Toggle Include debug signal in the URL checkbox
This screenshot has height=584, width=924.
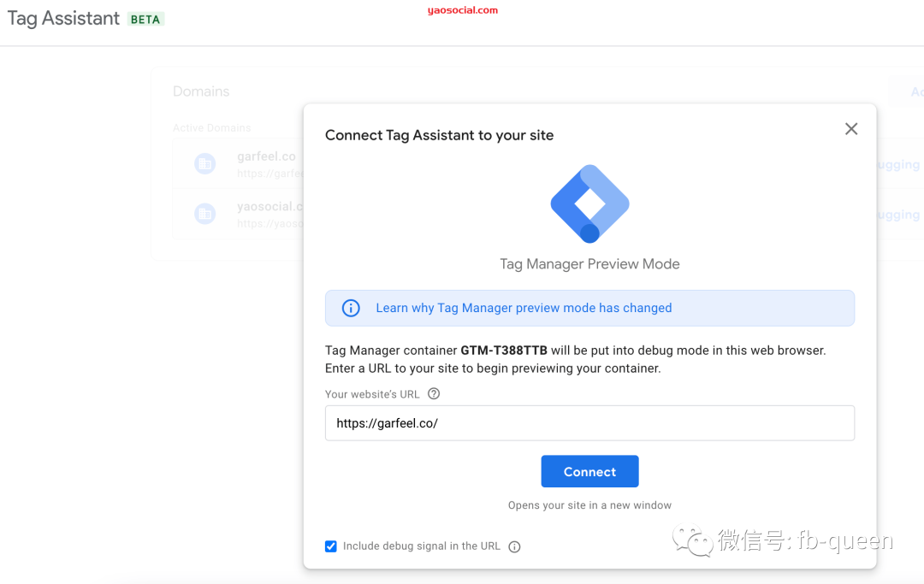[x=331, y=546]
